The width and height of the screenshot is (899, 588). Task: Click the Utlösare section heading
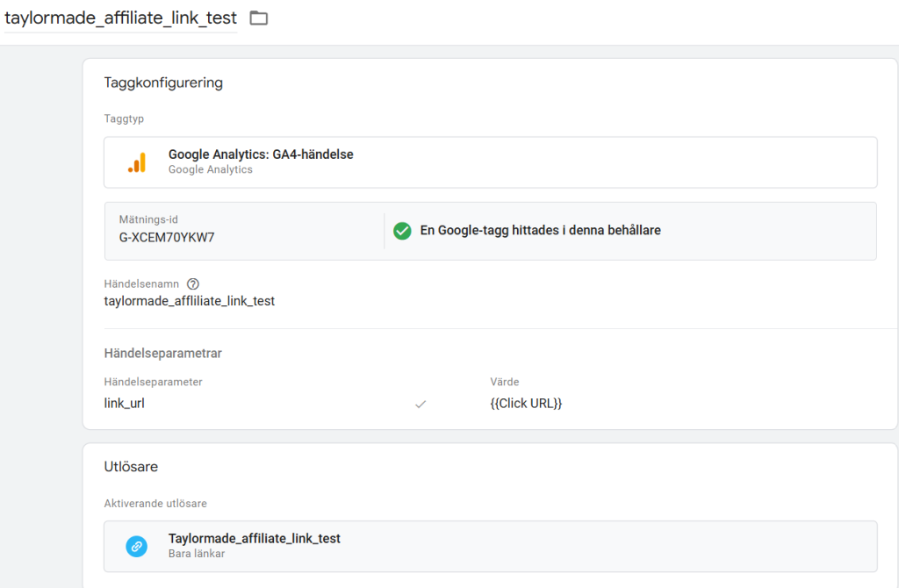pyautogui.click(x=131, y=467)
